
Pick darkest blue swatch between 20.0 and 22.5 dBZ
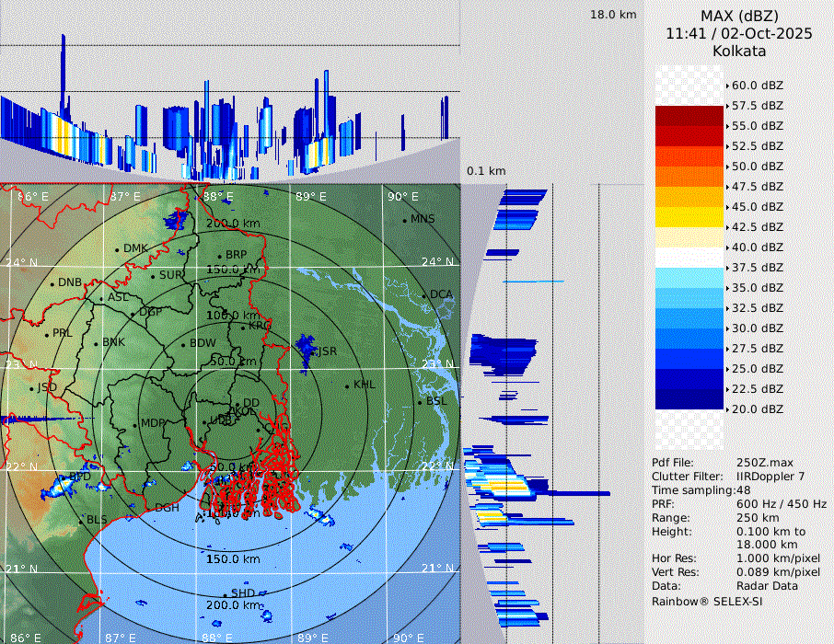pyautogui.click(x=689, y=399)
